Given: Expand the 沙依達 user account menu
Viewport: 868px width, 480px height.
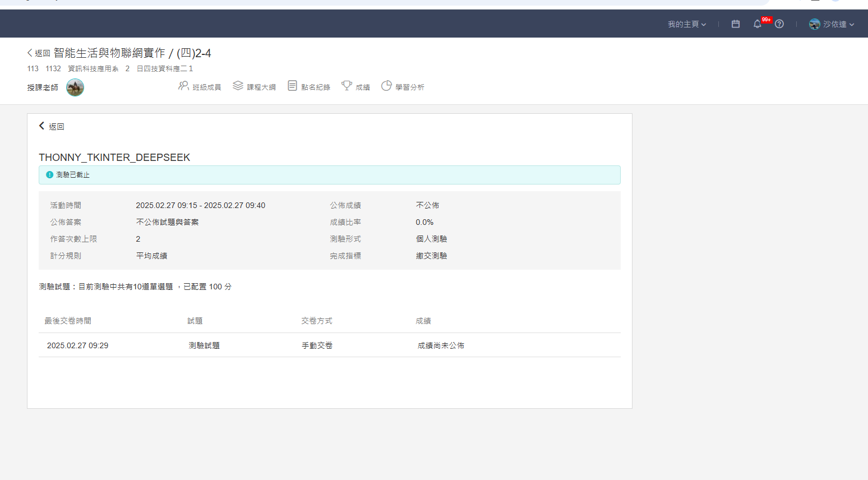Looking at the screenshot, I should [838, 24].
